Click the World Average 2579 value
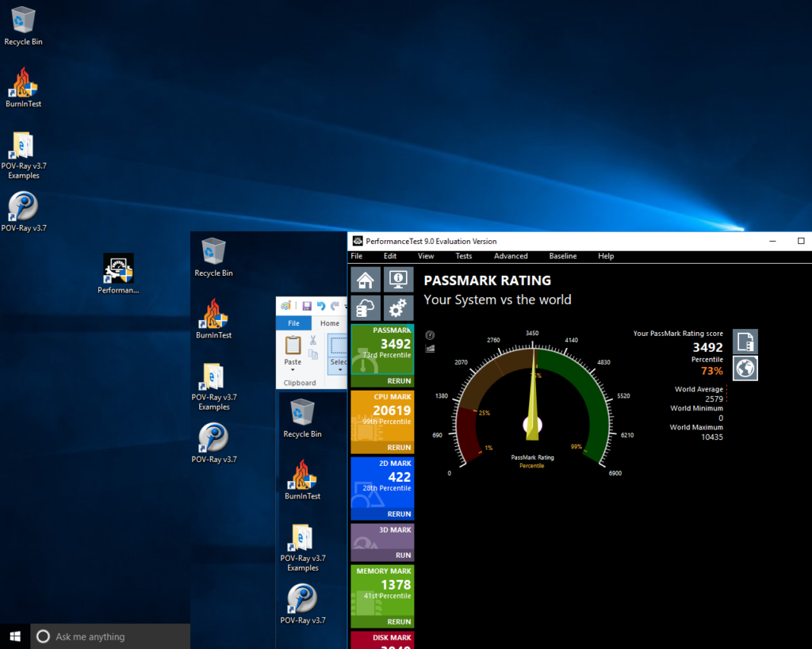812x649 pixels. [x=714, y=399]
